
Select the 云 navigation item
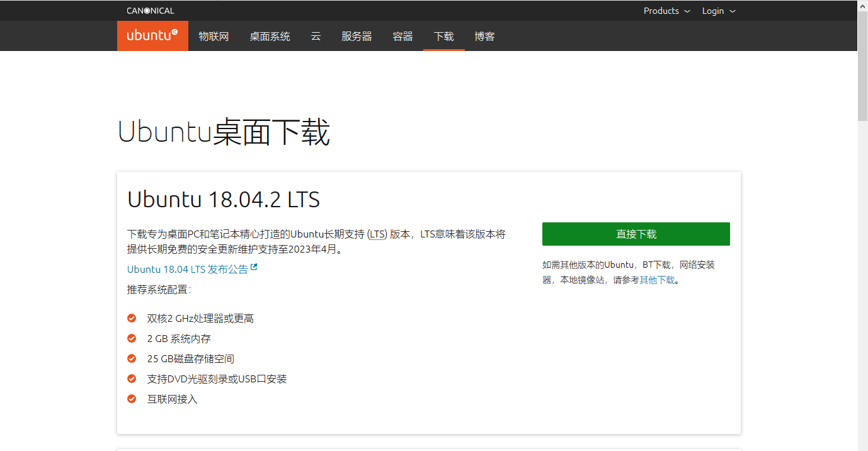[x=316, y=36]
